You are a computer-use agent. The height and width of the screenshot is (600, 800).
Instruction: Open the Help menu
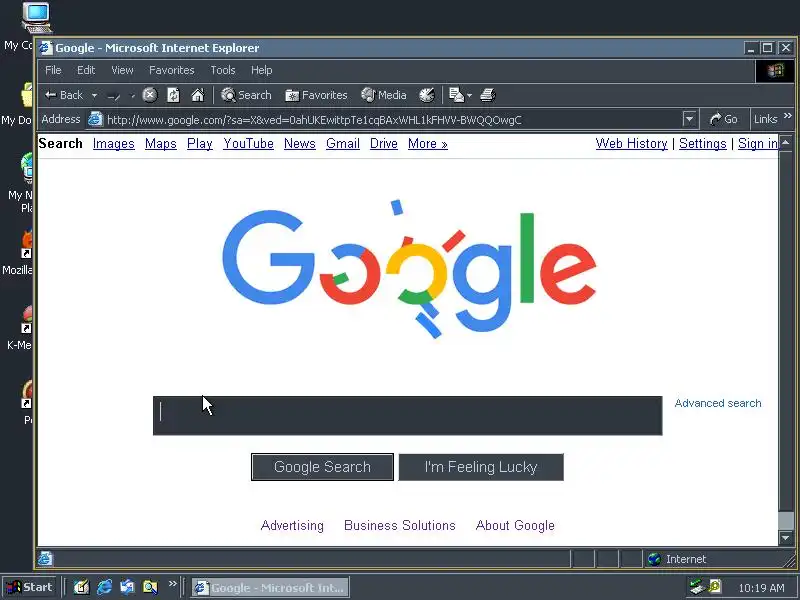point(261,70)
